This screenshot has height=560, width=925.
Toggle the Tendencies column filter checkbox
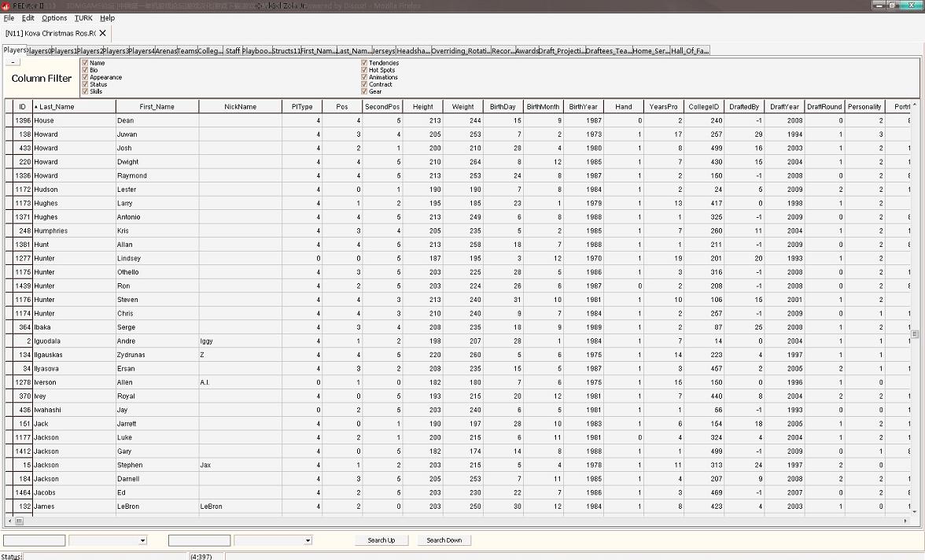(x=364, y=63)
